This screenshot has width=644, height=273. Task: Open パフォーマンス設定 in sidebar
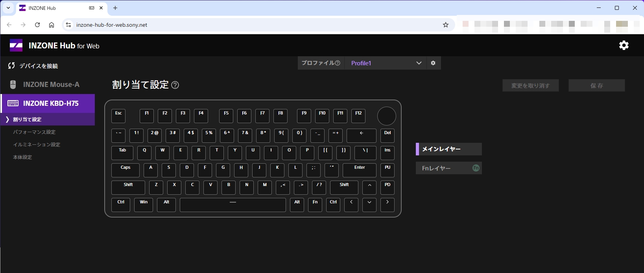pos(34,132)
